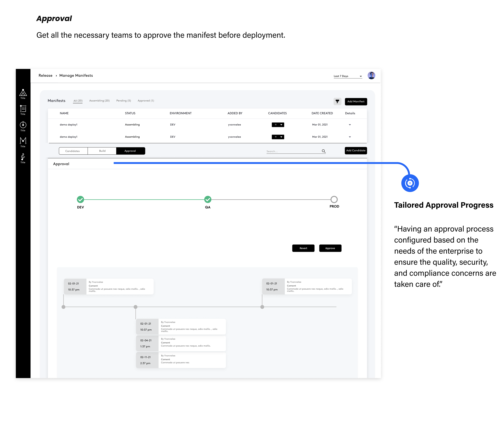This screenshot has width=504, height=447.
Task: Click the filter funnel icon
Action: point(337,101)
